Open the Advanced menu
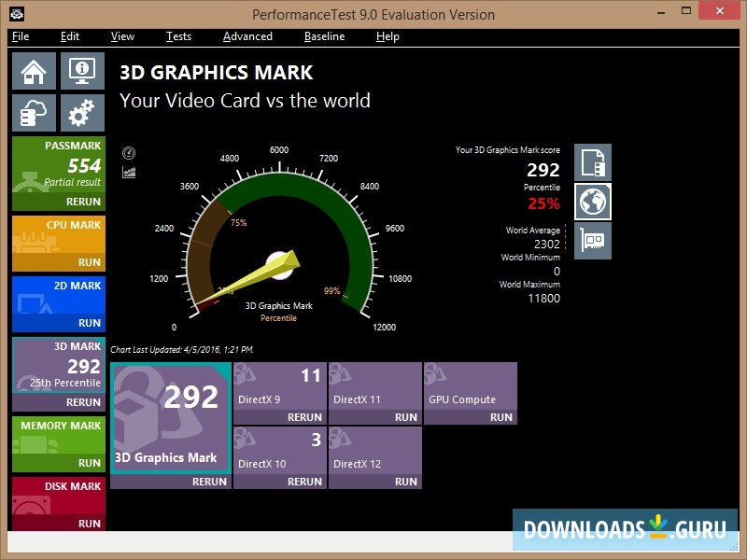 tap(247, 36)
